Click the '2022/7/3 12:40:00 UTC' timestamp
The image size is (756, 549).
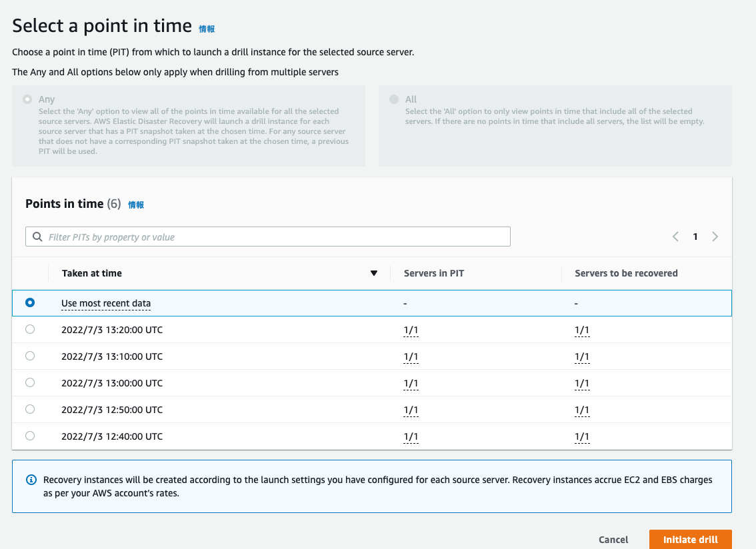pyautogui.click(x=112, y=436)
